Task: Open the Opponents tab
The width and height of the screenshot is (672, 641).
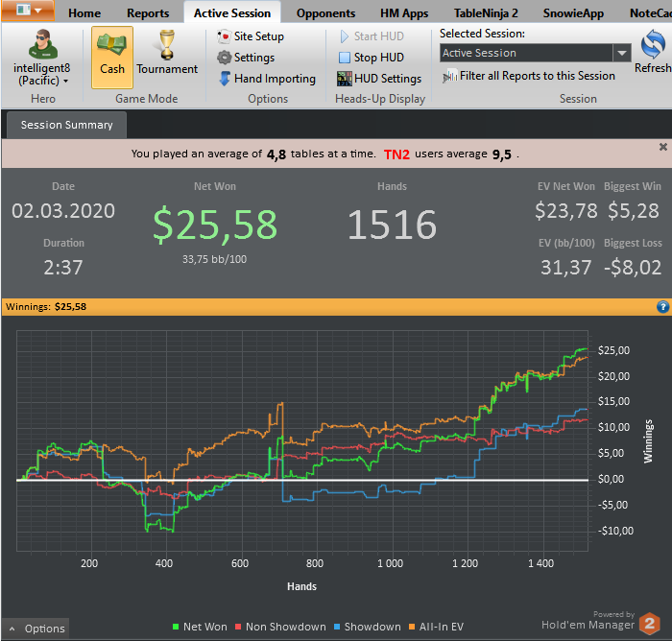Action: point(325,13)
